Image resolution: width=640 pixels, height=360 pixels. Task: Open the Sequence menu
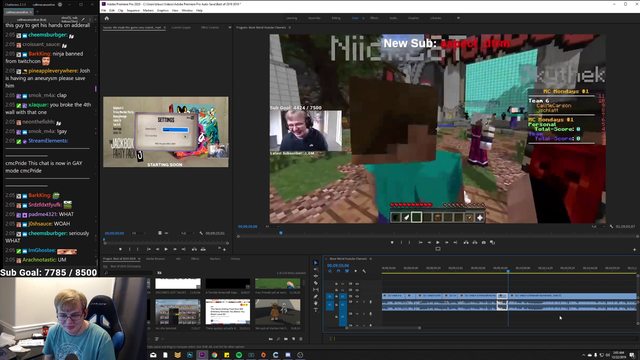(133, 10)
